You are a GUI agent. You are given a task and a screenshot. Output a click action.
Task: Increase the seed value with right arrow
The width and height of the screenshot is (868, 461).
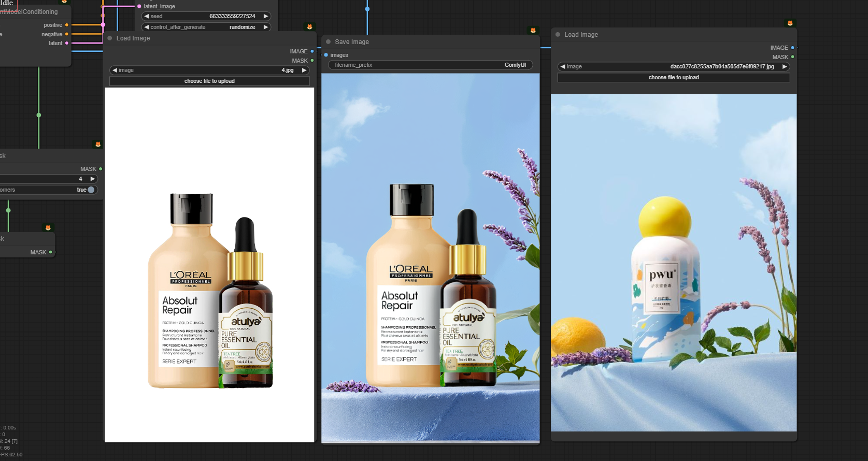(x=266, y=17)
